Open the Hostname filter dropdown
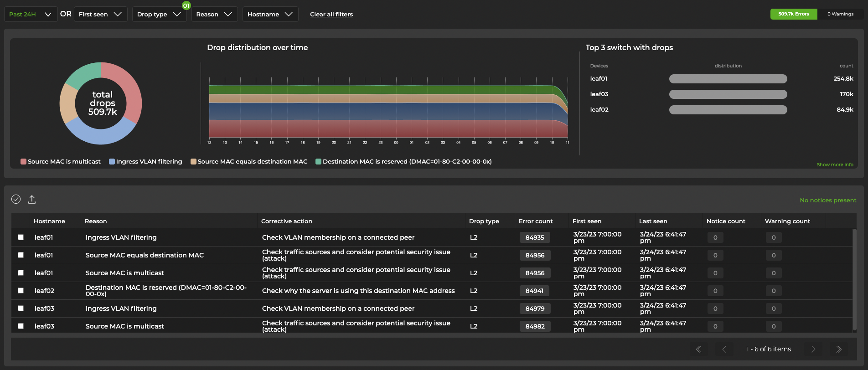The width and height of the screenshot is (868, 370). coord(270,14)
